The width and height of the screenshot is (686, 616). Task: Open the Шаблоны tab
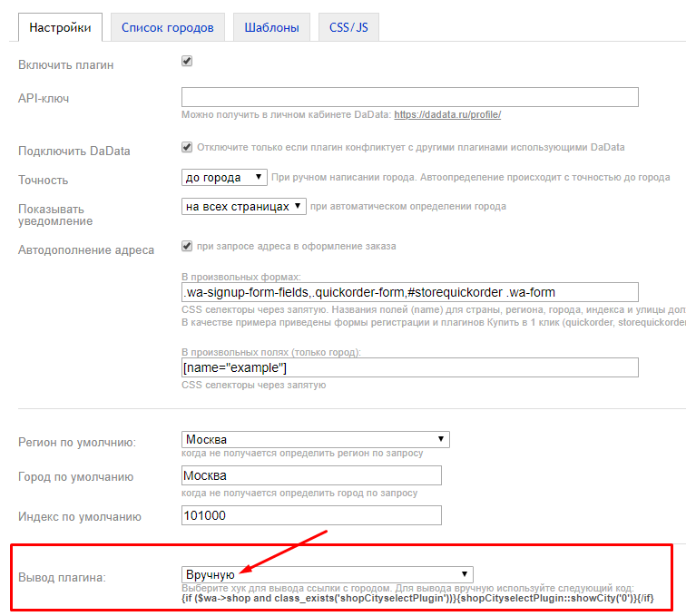(x=271, y=27)
